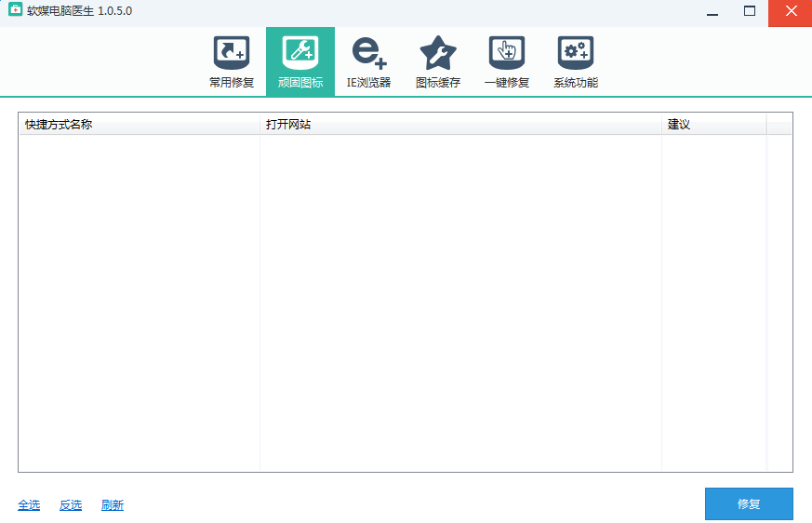Click the 刷新 refresh link

coord(113,505)
